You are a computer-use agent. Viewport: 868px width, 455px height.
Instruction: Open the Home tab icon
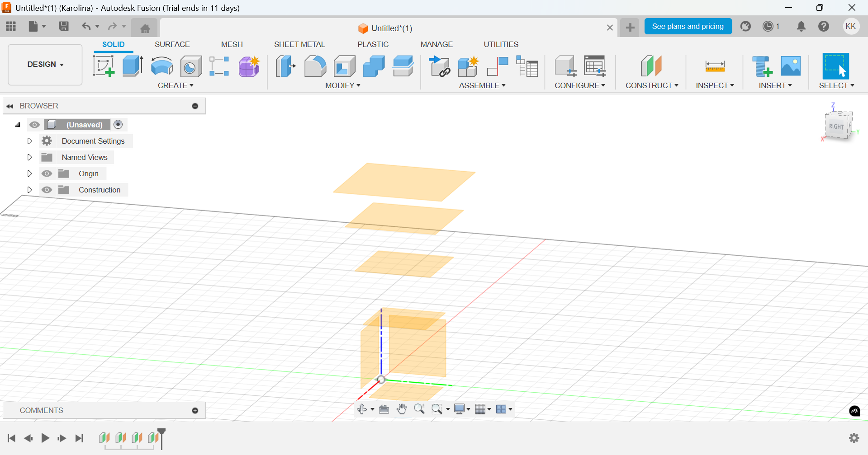coord(145,28)
